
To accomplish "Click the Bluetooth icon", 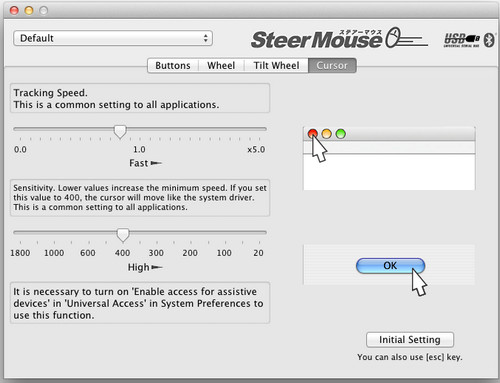I will [489, 40].
